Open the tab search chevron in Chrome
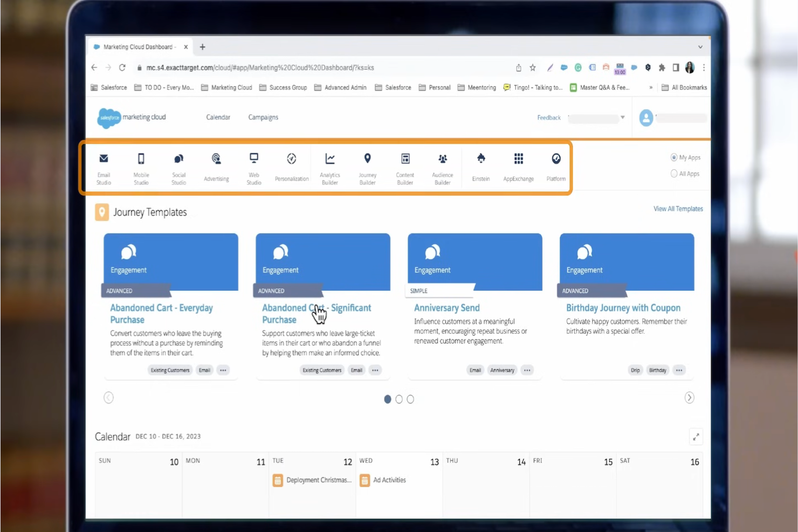Screen dimensions: 798x532 point(700,47)
